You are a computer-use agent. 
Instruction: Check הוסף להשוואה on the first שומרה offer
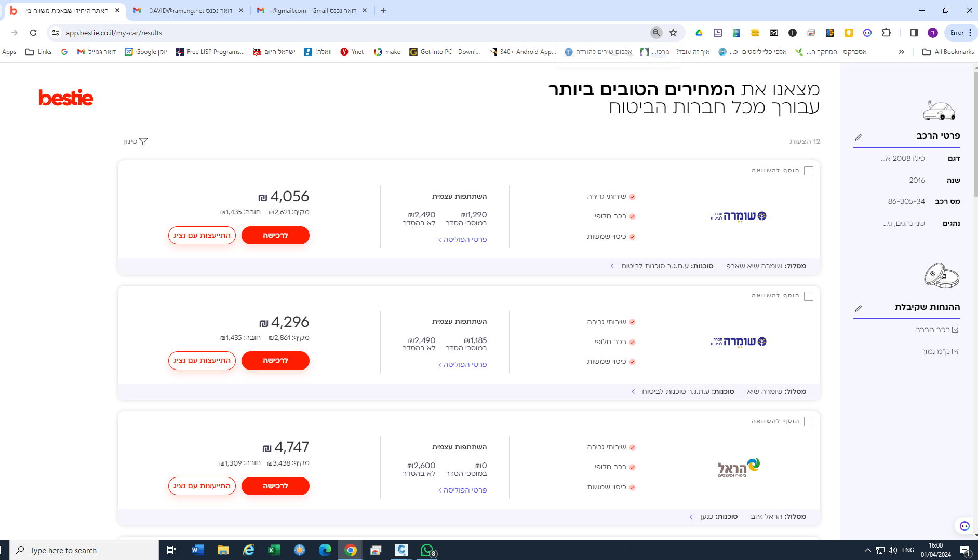809,170
